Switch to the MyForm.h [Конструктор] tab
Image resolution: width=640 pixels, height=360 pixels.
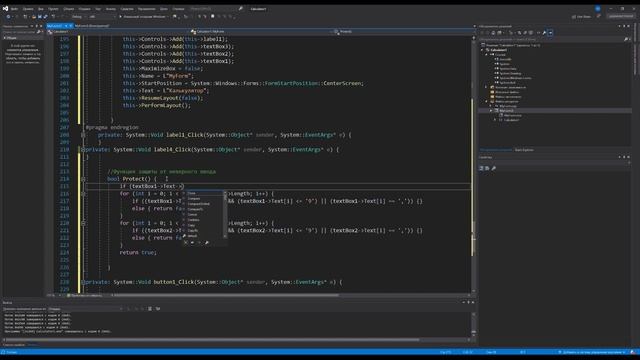[x=92, y=26]
